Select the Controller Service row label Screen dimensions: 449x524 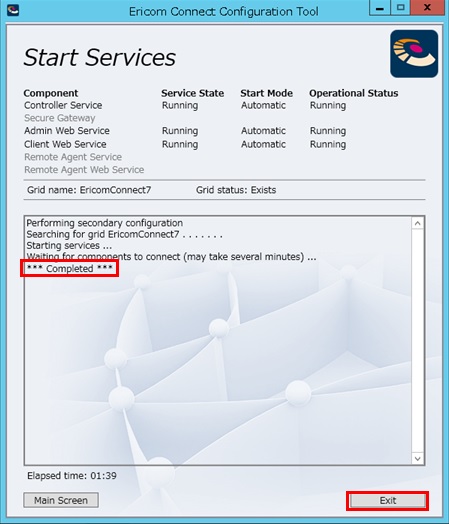click(63, 105)
